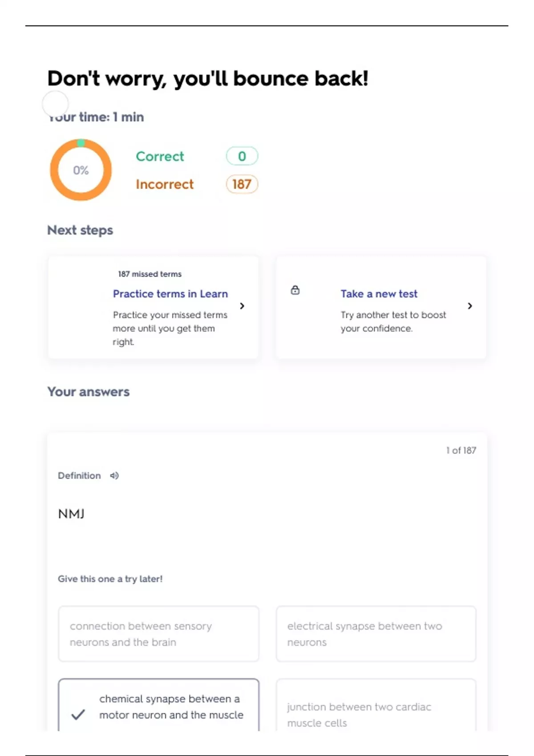Choose answer 'electrical synapse between two neurons'
534x756 pixels.
click(376, 634)
